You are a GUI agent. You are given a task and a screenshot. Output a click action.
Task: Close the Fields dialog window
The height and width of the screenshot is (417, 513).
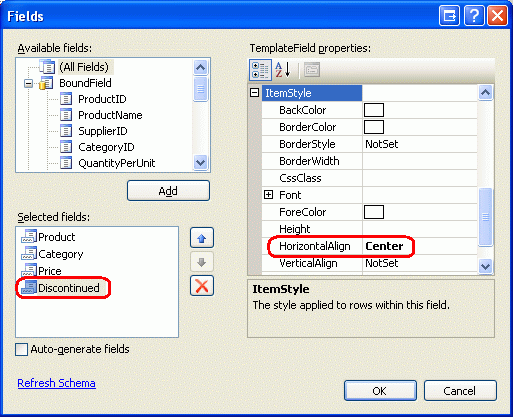[x=497, y=16]
